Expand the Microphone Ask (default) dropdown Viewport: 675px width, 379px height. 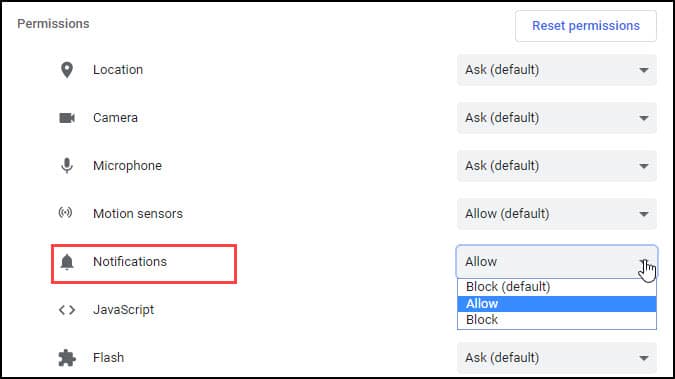pos(557,166)
